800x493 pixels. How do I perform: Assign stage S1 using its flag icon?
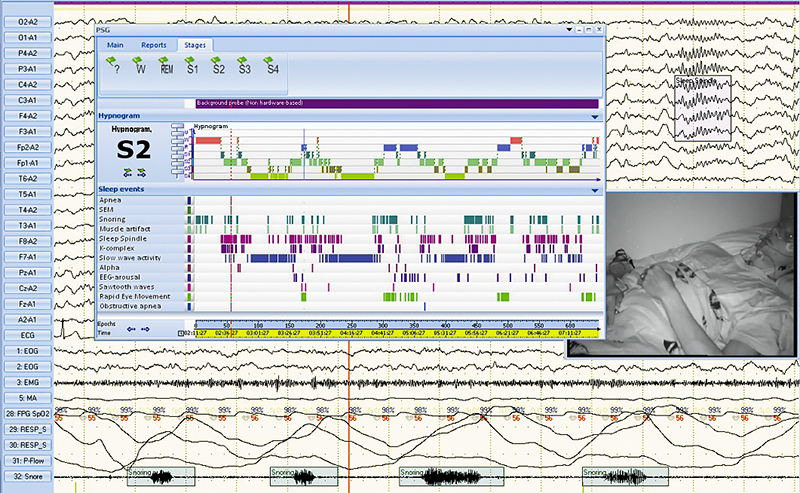pos(192,69)
